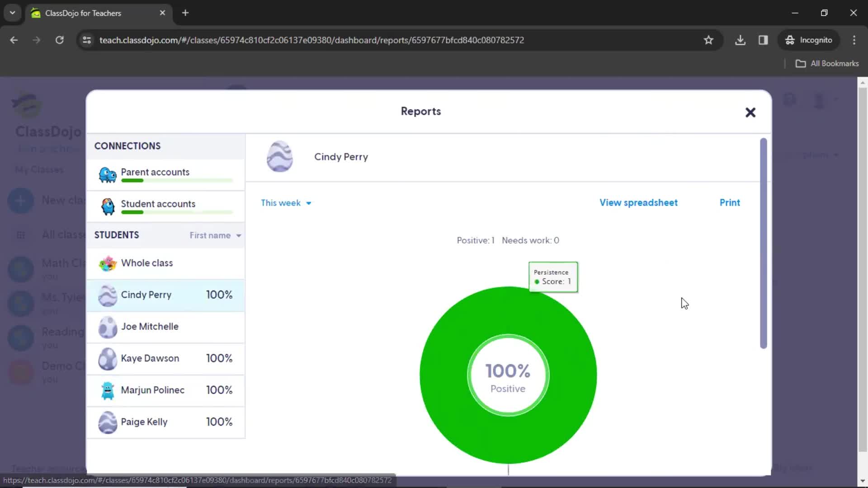
Task: Click Paige Kelly's egg avatar
Action: click(x=108, y=422)
